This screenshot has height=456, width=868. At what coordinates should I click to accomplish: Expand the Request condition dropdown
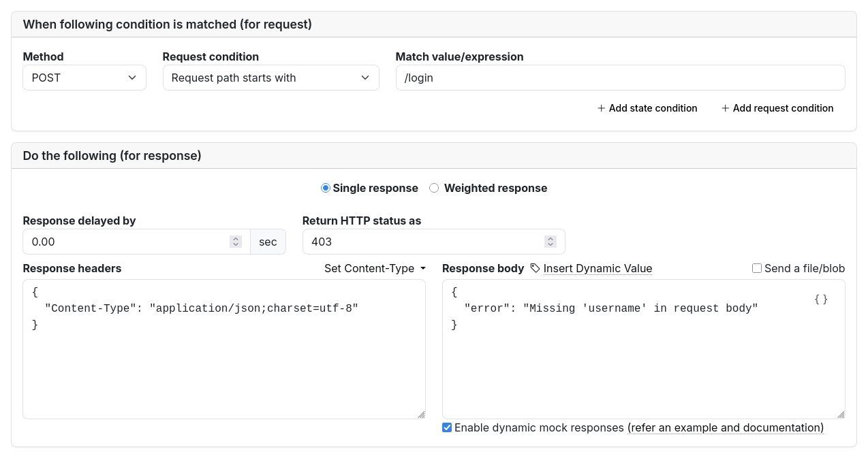tap(270, 78)
